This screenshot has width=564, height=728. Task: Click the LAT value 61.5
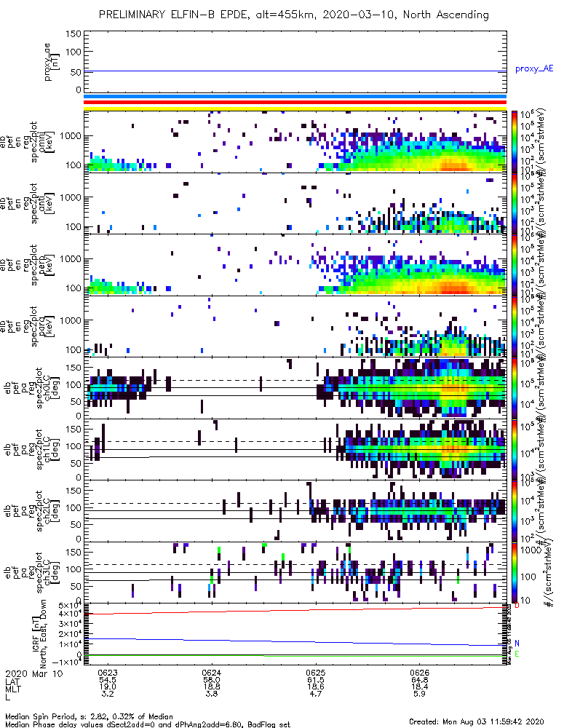[x=316, y=680]
